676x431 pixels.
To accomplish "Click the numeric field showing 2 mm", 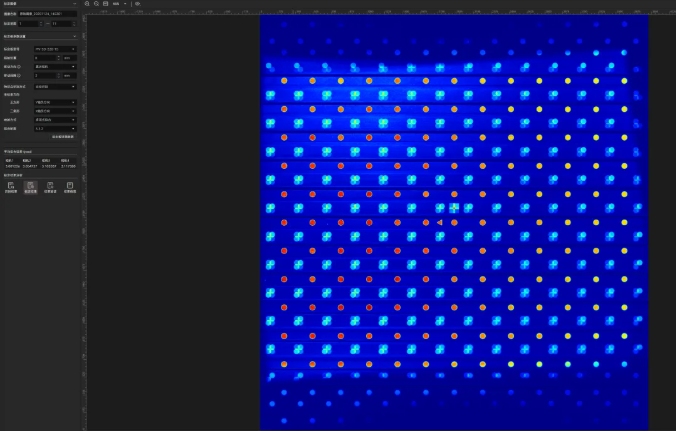I will [x=46, y=75].
